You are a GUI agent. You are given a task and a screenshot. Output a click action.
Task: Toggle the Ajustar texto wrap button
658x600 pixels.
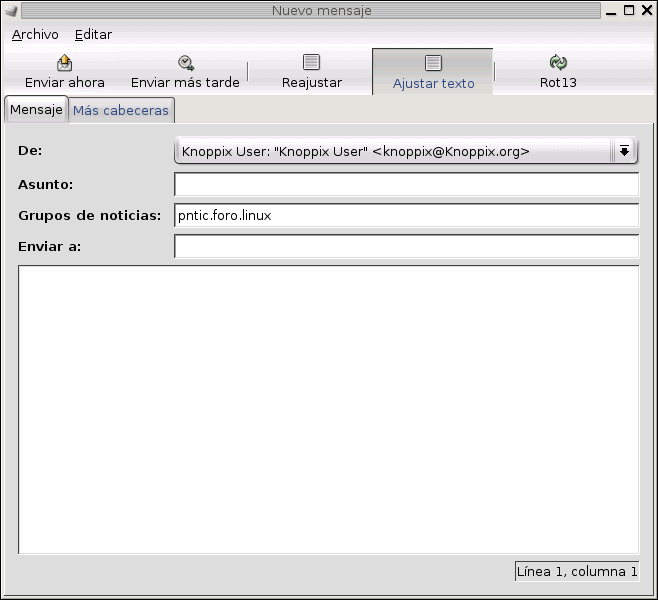tap(433, 72)
